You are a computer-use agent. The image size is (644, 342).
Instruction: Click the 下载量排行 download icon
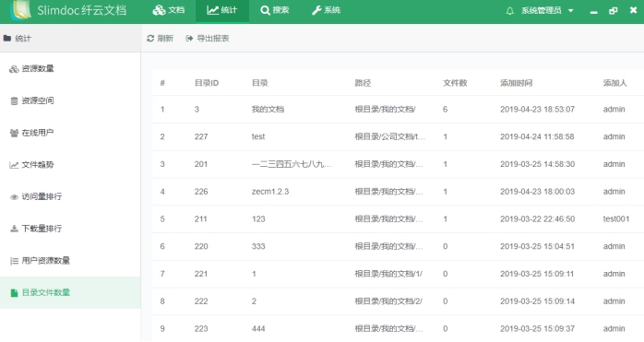pos(14,230)
